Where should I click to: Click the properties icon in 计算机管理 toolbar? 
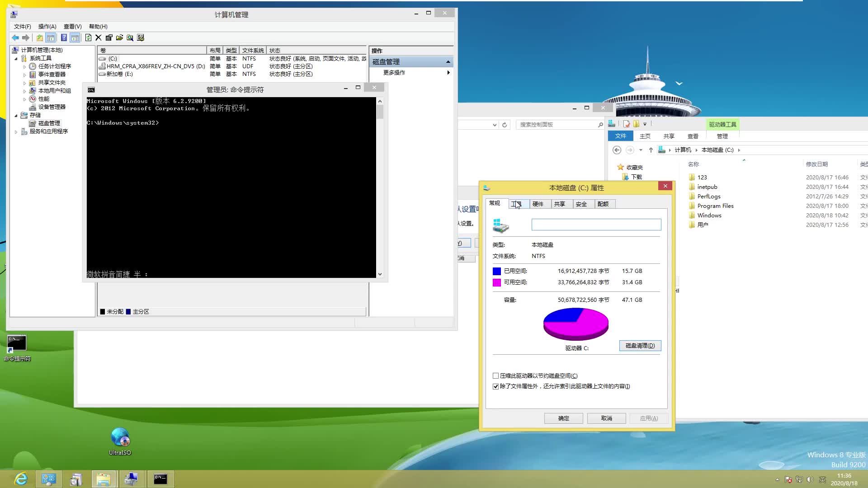(109, 38)
